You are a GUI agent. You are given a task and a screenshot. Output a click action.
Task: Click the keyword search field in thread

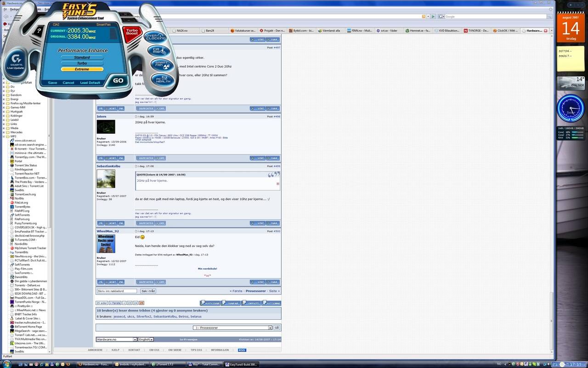coord(117,291)
